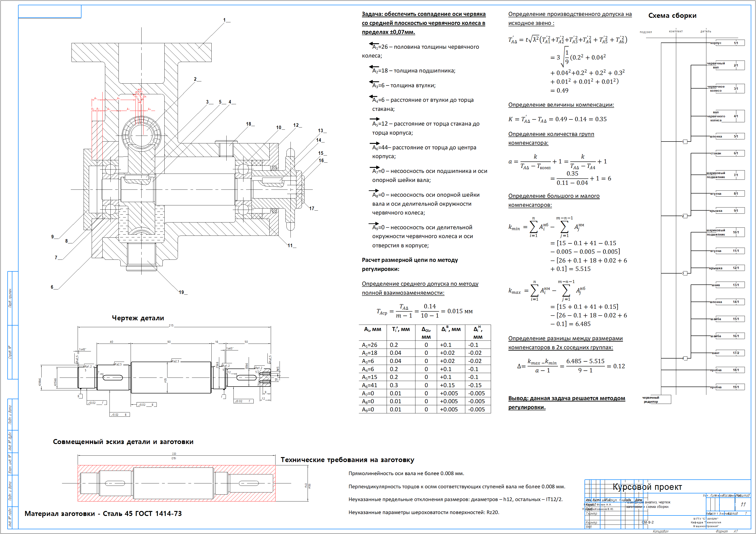This screenshot has height=534, width=756.
Task: Click the 'Tᵢ', мм' table column header
Action: pyautogui.click(x=401, y=329)
